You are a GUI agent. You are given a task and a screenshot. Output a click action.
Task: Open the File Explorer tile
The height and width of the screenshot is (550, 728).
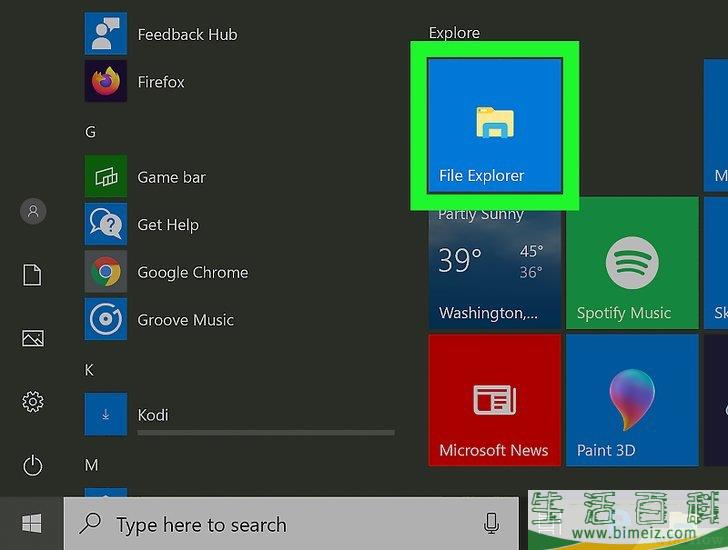495,125
